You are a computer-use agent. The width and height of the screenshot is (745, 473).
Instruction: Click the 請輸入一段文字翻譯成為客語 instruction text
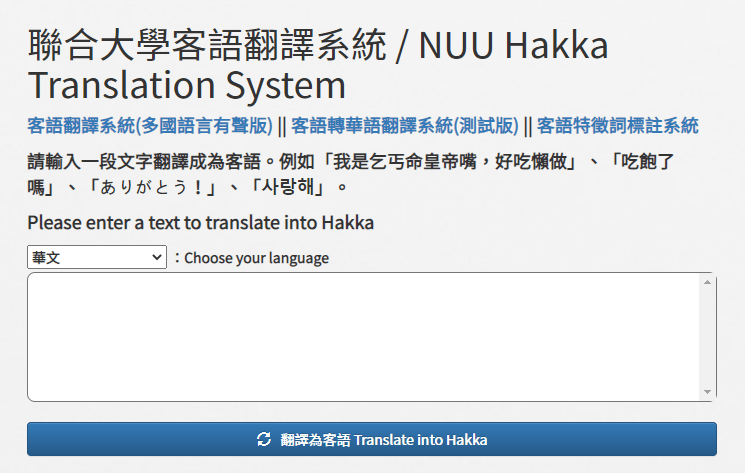click(144, 162)
